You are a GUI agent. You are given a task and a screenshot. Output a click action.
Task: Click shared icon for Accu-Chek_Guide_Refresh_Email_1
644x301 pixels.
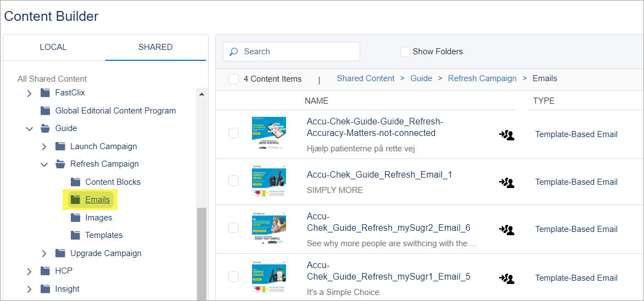pos(507,182)
